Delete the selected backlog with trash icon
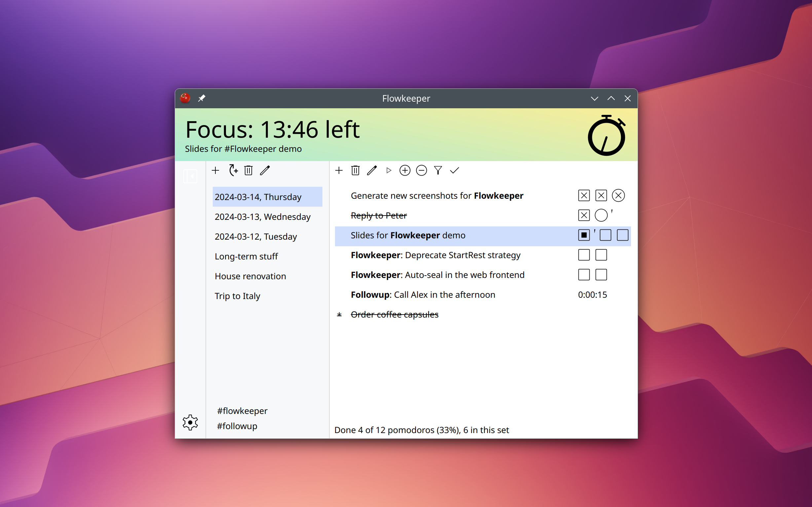Viewport: 812px width, 507px height. (248, 170)
